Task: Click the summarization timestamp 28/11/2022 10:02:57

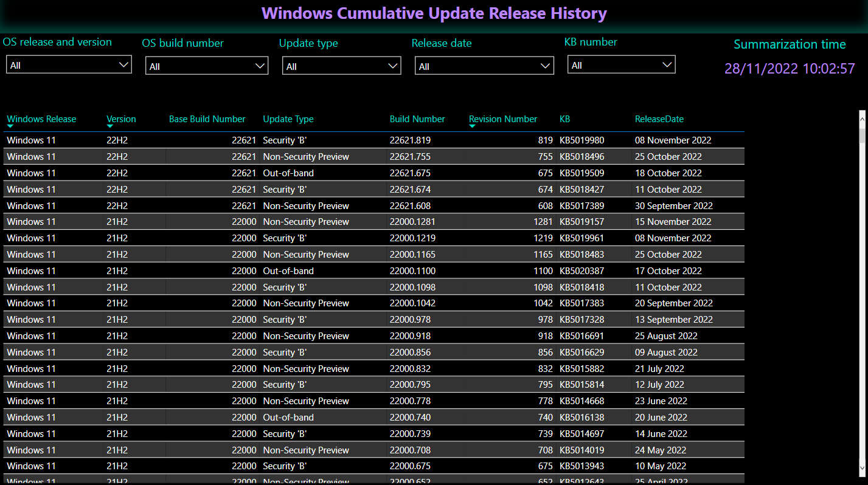Action: 790,69
